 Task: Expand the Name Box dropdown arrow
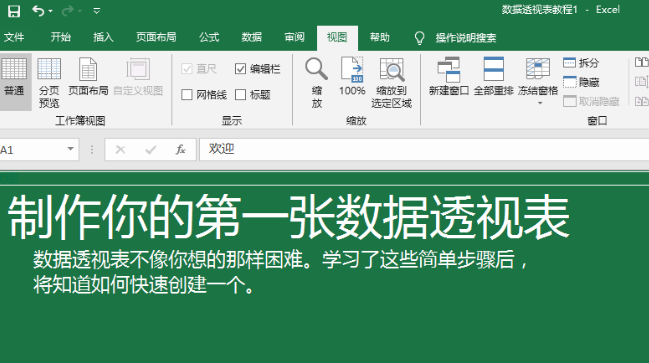(71, 149)
